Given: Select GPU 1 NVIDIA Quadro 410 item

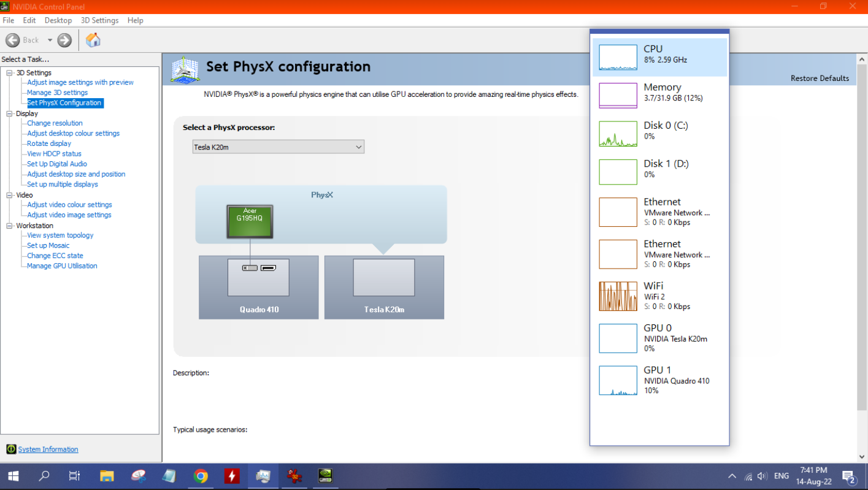Looking at the screenshot, I should tap(659, 380).
